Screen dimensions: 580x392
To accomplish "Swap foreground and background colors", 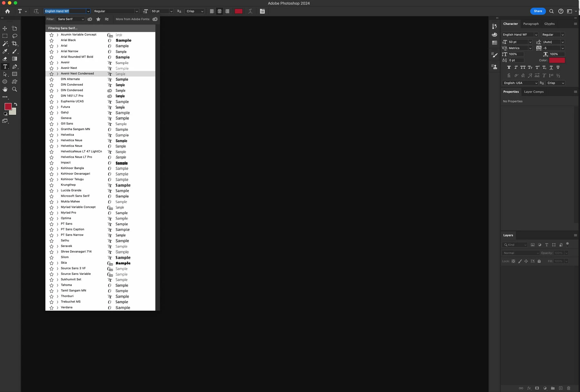I will coord(15,104).
